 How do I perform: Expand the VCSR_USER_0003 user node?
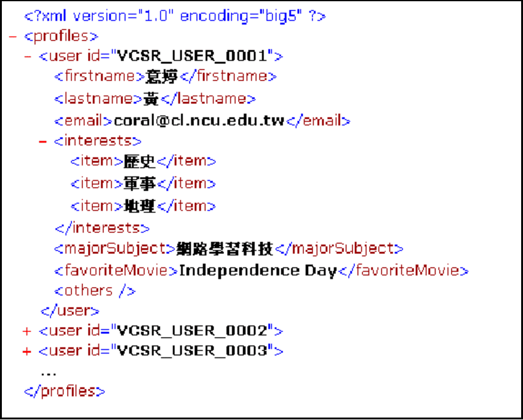[x=26, y=351]
